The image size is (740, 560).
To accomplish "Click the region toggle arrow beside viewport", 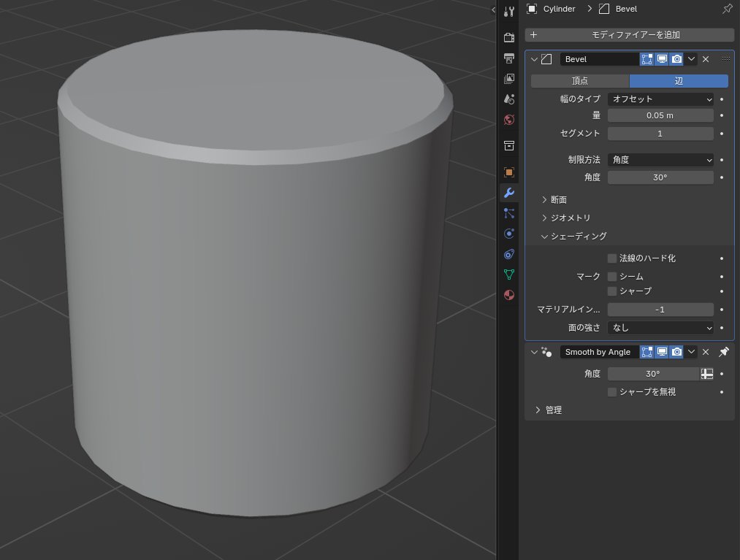I will [493, 9].
